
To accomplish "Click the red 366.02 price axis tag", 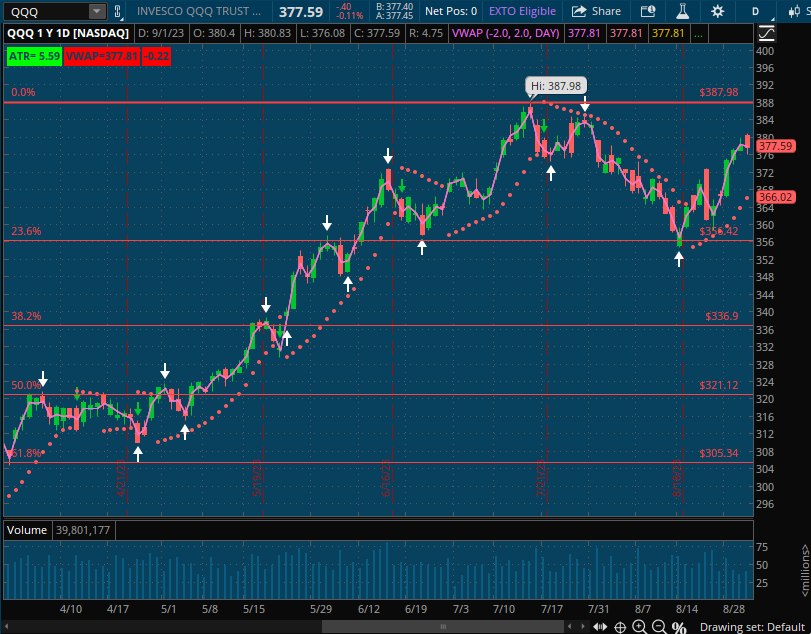I will coord(776,197).
